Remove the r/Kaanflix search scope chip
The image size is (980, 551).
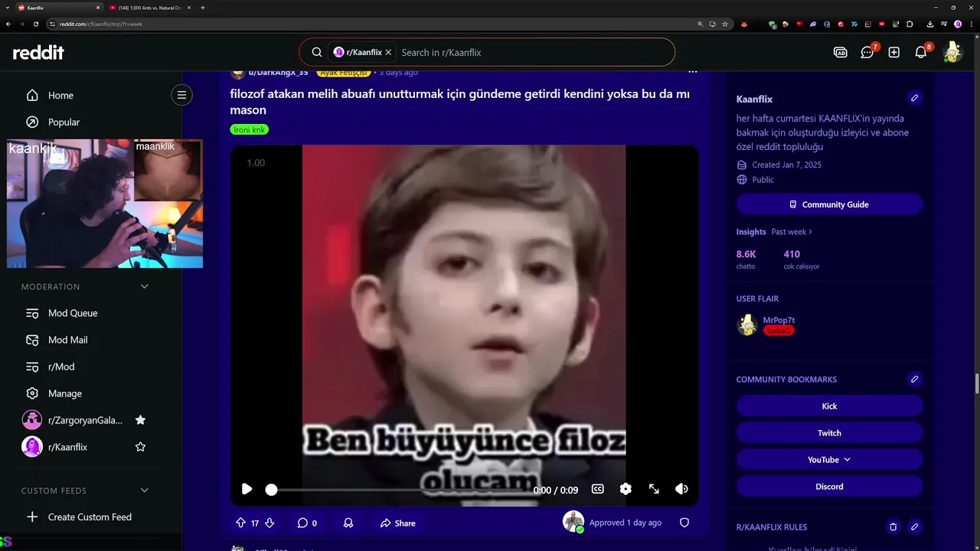pos(388,52)
